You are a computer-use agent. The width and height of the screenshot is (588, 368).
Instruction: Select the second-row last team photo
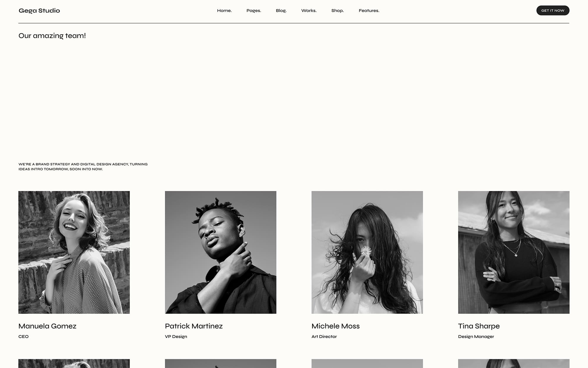(514, 363)
